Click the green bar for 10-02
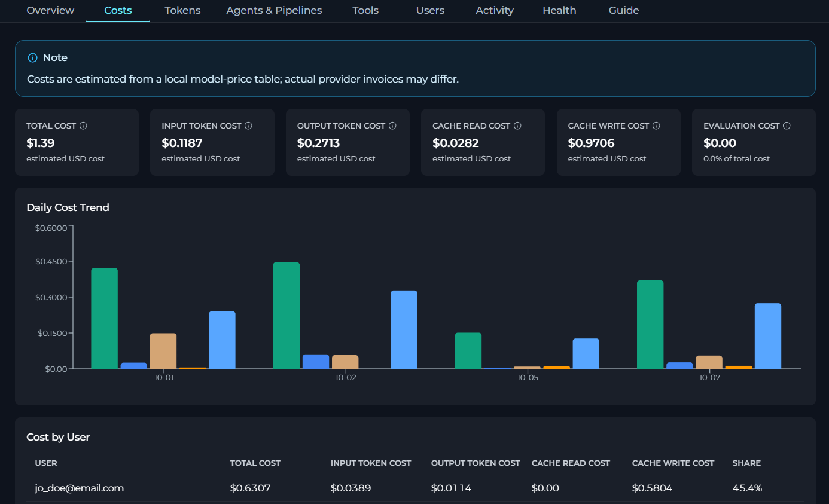This screenshot has height=504, width=829. 287,316
